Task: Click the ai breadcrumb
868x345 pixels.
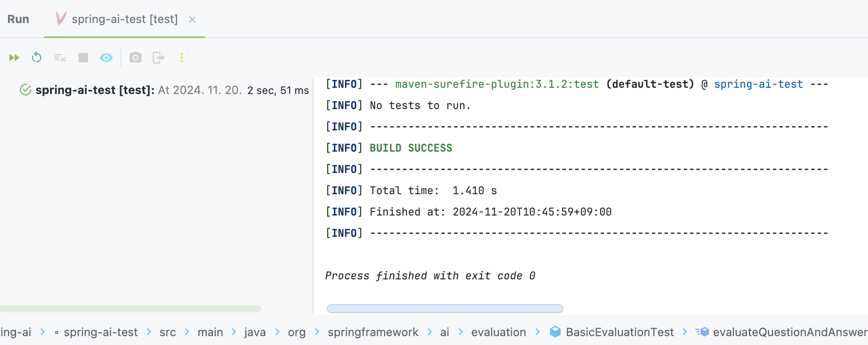Action: [445, 332]
